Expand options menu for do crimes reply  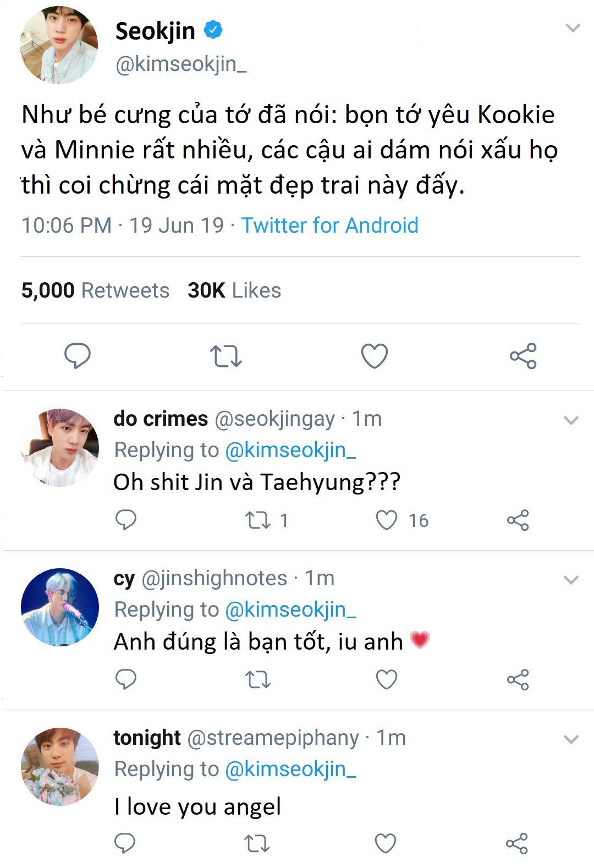pyautogui.click(x=571, y=421)
